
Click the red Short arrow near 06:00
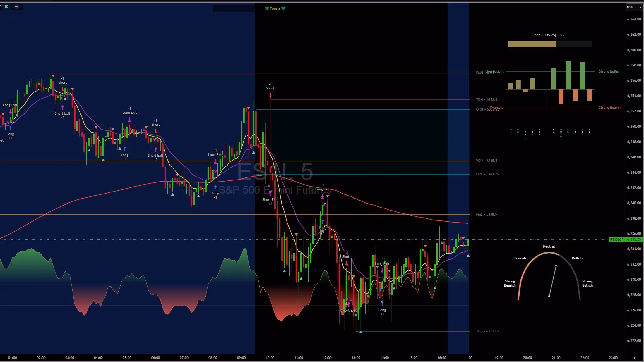click(x=156, y=131)
